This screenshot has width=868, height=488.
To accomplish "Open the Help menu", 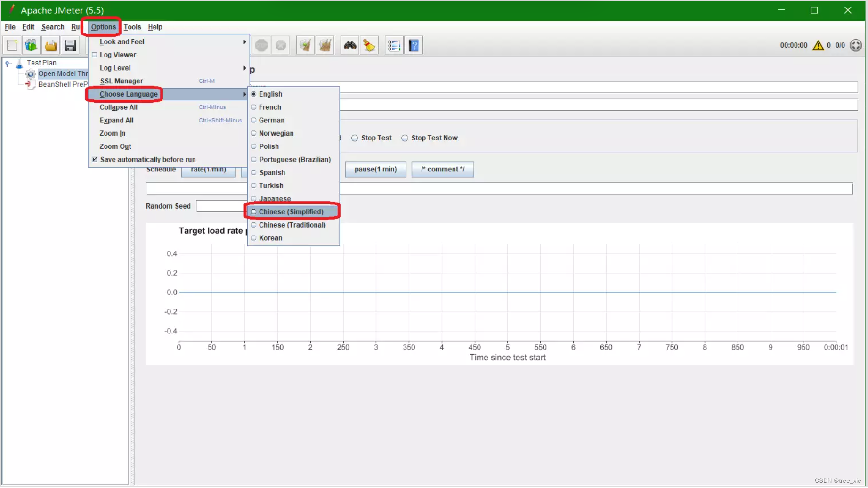I will click(x=155, y=27).
